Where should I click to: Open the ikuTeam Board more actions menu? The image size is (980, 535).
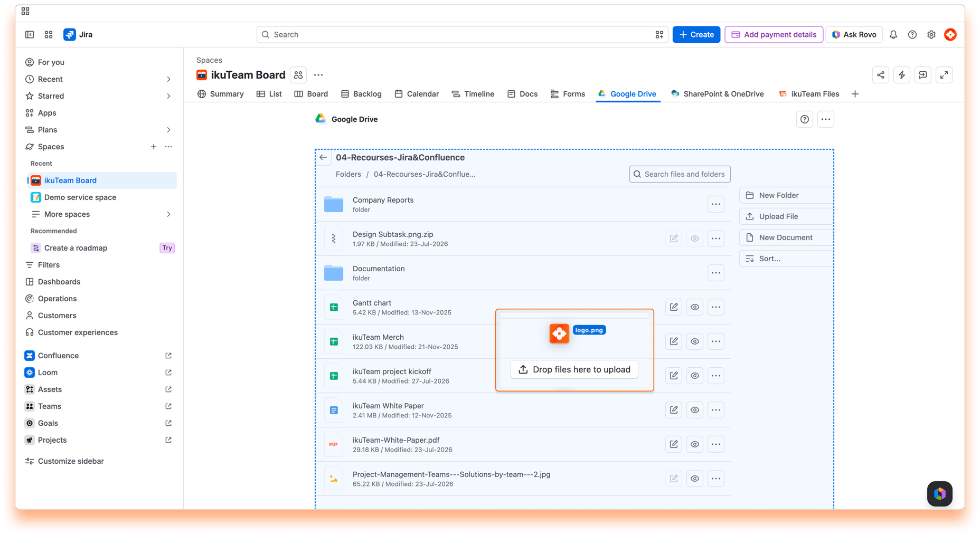[318, 75]
